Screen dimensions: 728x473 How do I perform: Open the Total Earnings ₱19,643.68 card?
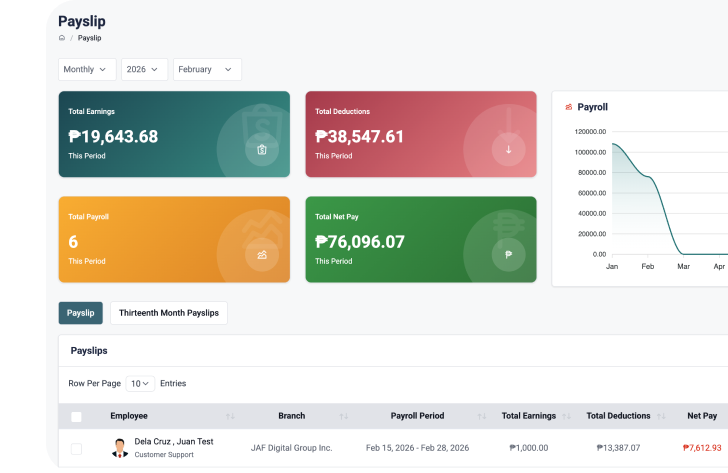[x=174, y=134]
